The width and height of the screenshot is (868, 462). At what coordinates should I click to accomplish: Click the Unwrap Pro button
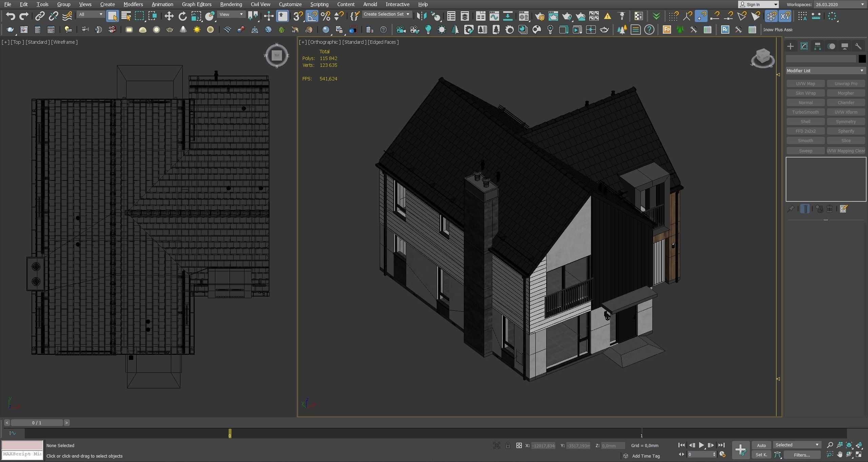(846, 83)
